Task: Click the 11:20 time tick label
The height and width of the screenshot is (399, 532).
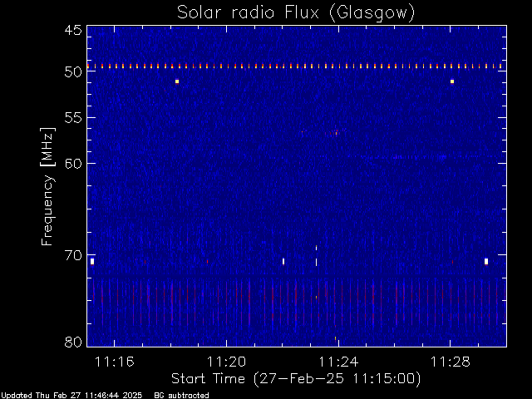Action: [x=226, y=362]
